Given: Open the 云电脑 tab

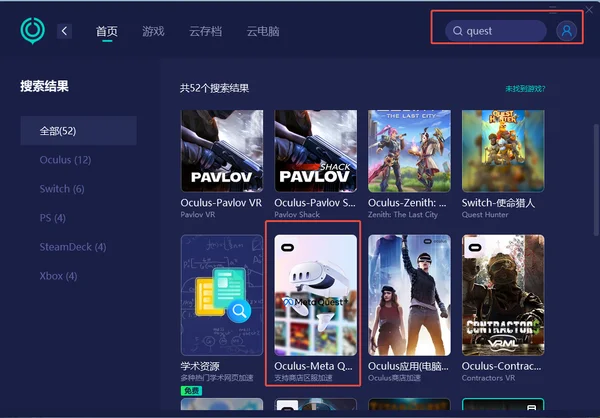Looking at the screenshot, I should [263, 31].
